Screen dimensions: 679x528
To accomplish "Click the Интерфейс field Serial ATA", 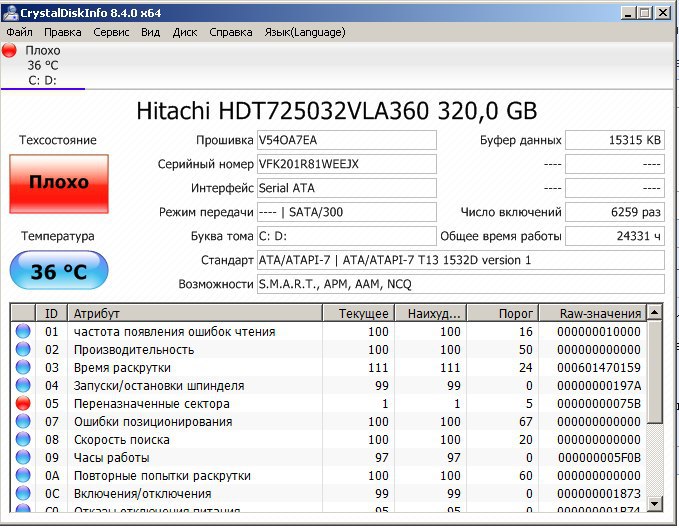I will [x=346, y=188].
